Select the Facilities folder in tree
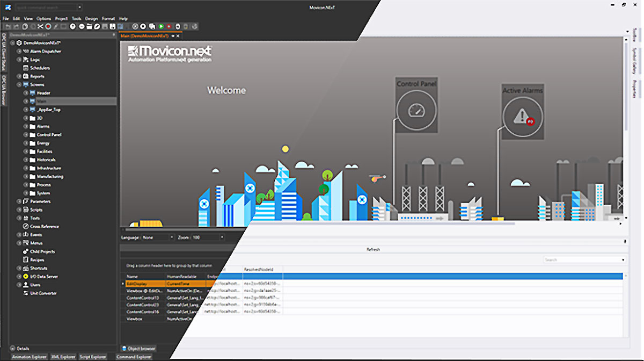Viewport: 644px width, 361px height. (45, 151)
